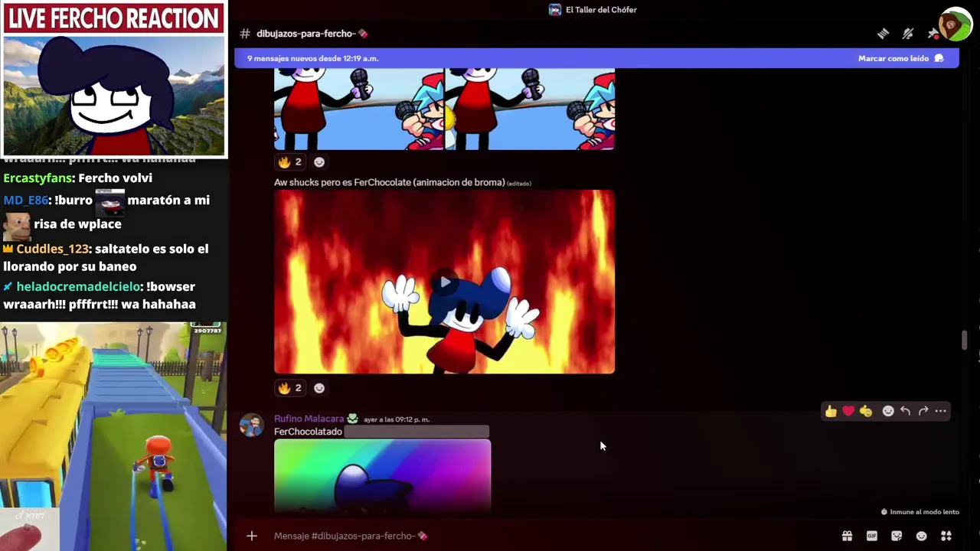Reveal the spoiler after 'FerChocolatado'
Viewport: 980px width, 551px height.
point(416,432)
